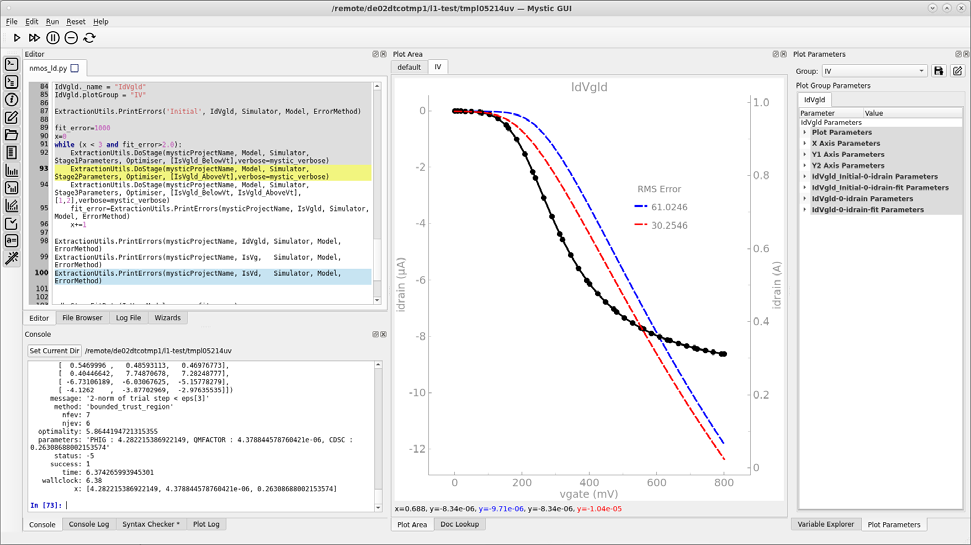Screen dimensions: 971x545
Task: Expand Y1 Axis Parameters tree node
Action: 805,154
